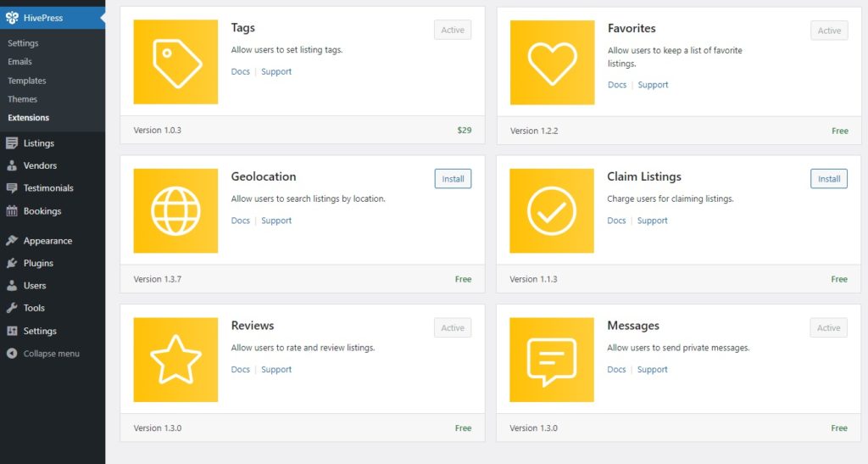Open the Listings menu in sidebar
The height and width of the screenshot is (464, 868).
point(38,143)
